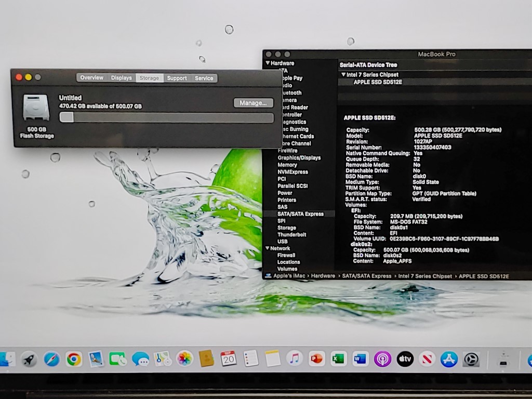The image size is (532, 399).
Task: Click the computer icon in the path bar
Action: (268, 276)
